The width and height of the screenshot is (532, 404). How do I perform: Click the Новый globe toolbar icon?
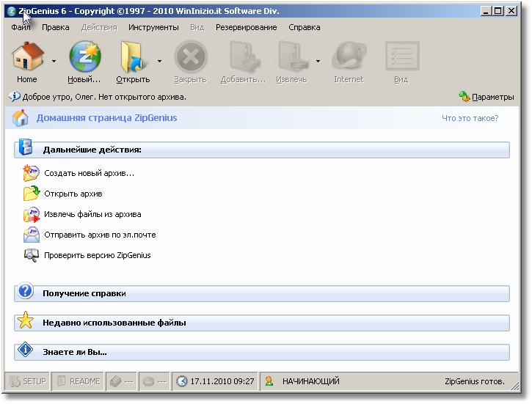click(85, 56)
